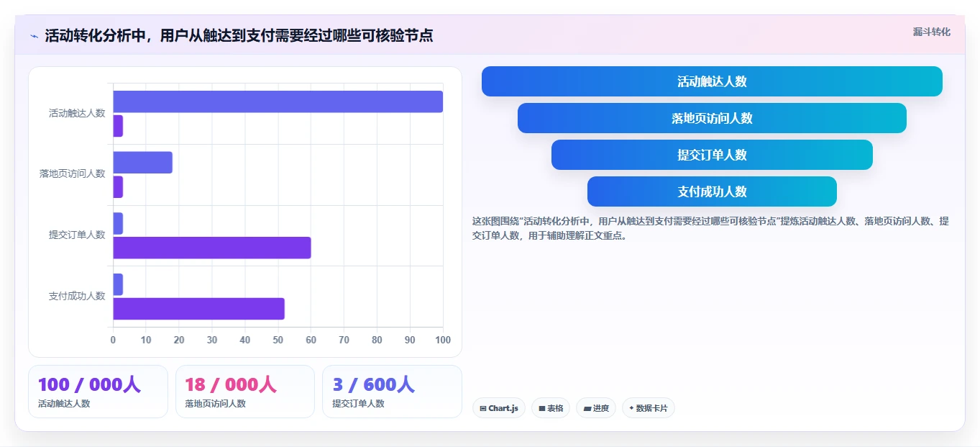The height and width of the screenshot is (447, 980).
Task: Click the 支付成功人数 y-axis label
Action: tap(77, 296)
